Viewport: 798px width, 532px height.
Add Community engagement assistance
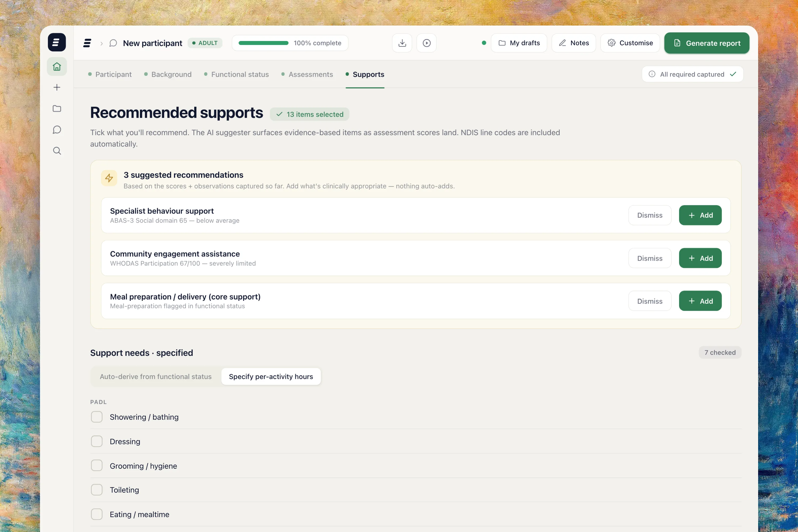point(700,258)
